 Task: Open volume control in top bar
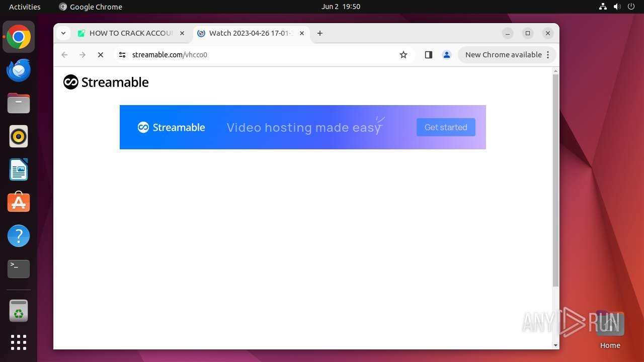617,7
